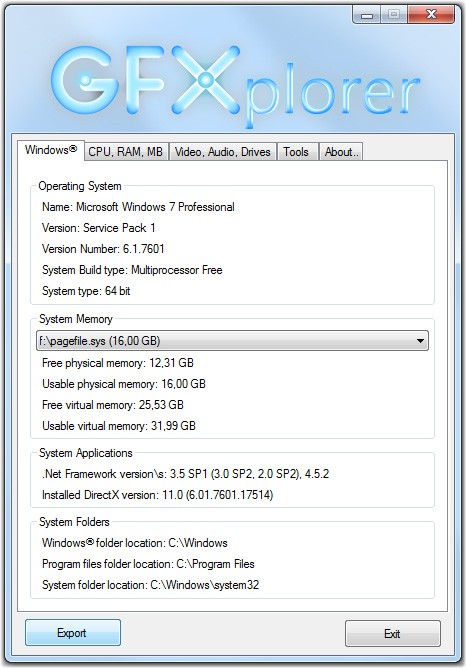This screenshot has width=466, height=668.
Task: Click the System folder location line
Action: [150, 585]
